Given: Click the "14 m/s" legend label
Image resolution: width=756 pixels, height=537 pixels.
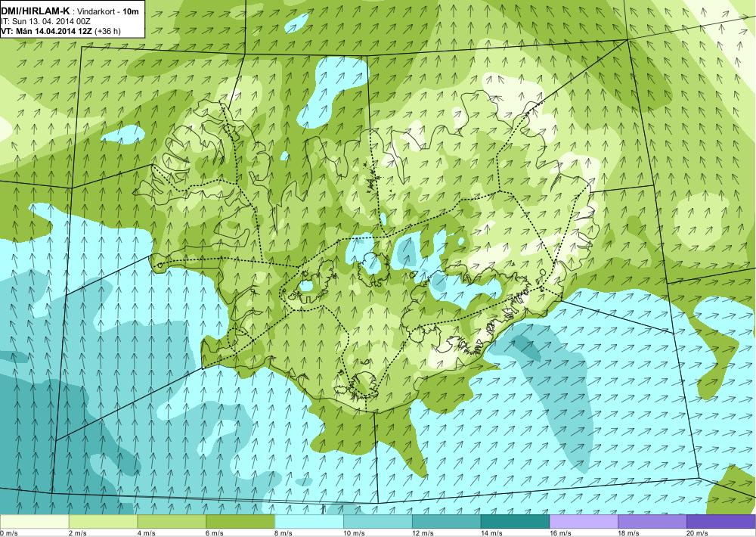Looking at the screenshot, I should pos(492,533).
